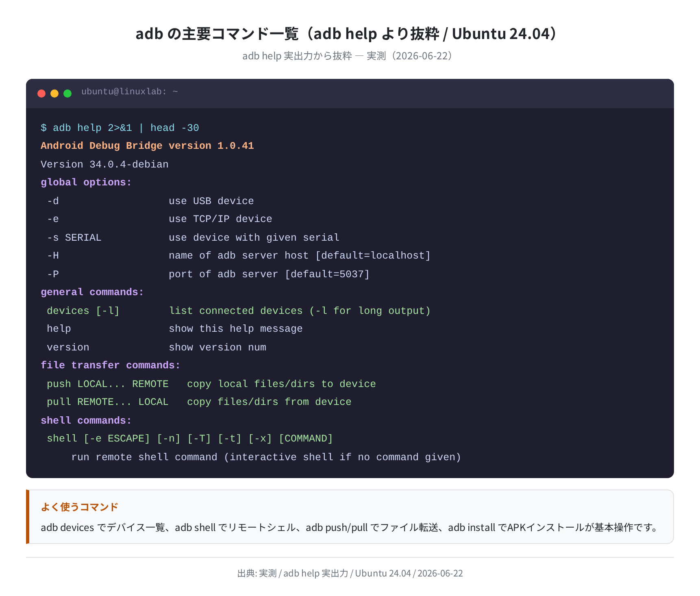Click the 'よく使うコマンド' callout heading
The height and width of the screenshot is (596, 700).
pos(80,507)
